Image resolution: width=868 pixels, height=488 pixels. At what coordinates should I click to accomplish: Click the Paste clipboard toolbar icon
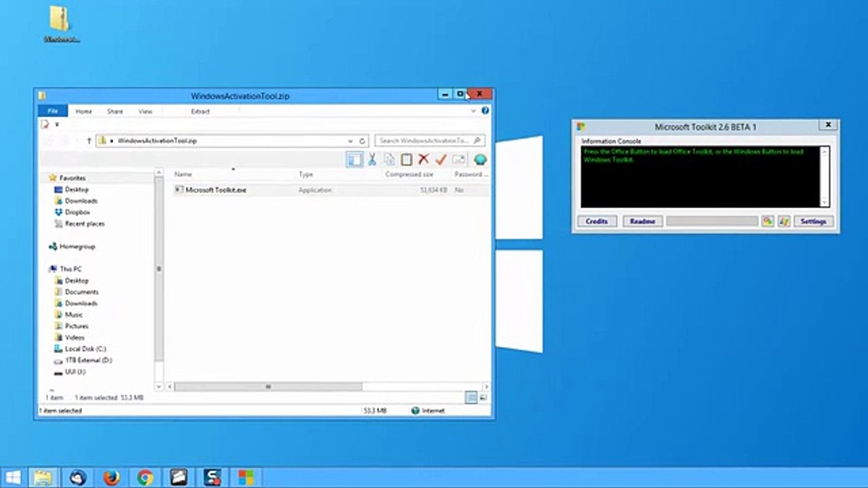406,159
